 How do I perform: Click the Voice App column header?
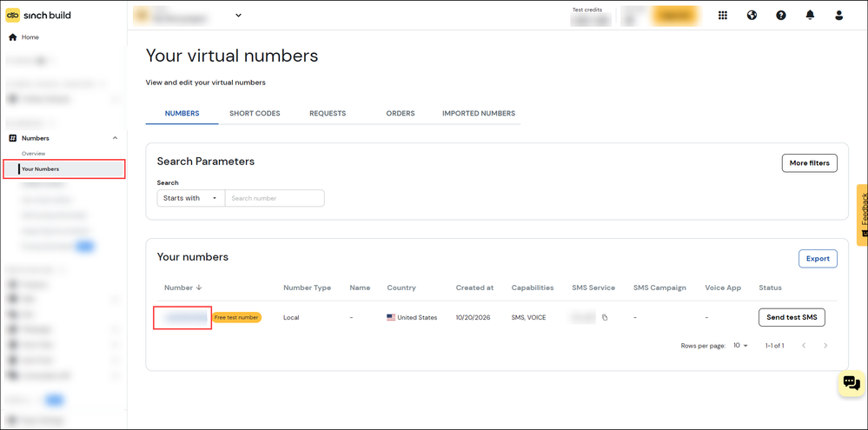coord(722,288)
